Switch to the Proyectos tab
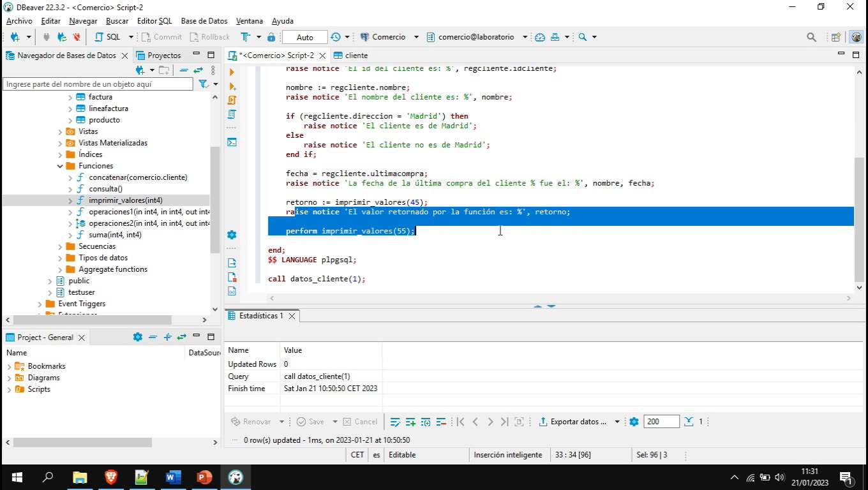Viewport: 868px width, 490px height. pyautogui.click(x=159, y=56)
